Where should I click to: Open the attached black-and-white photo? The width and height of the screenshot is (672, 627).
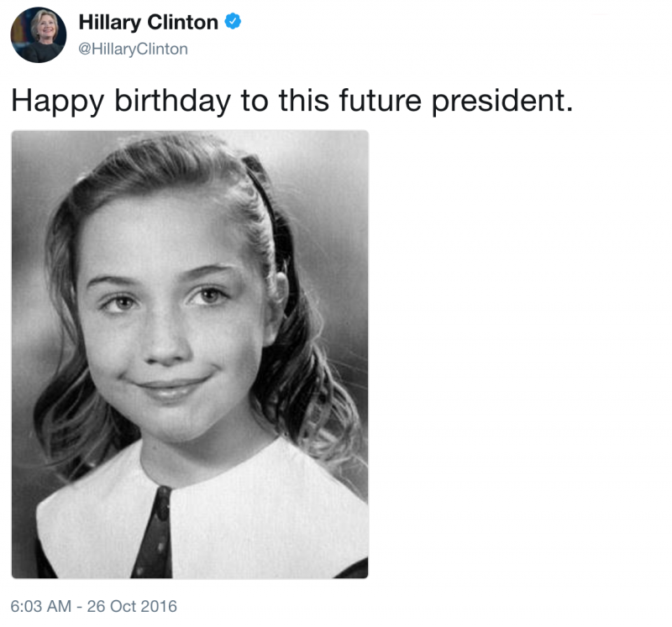tap(190, 353)
